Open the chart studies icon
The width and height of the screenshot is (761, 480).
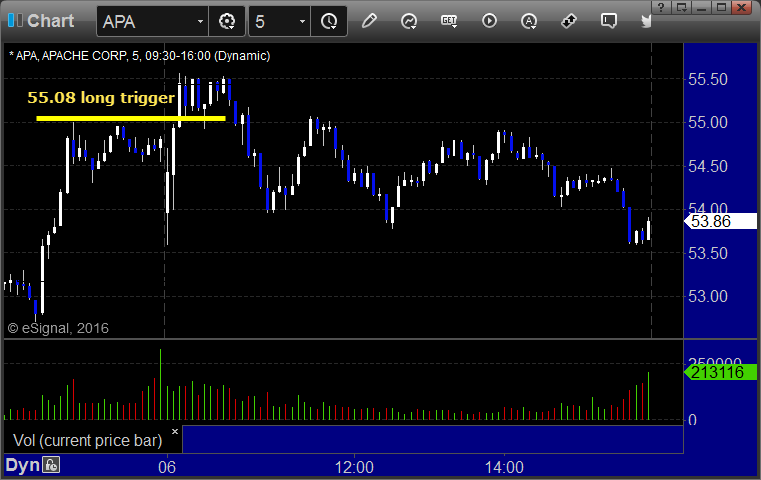click(409, 21)
